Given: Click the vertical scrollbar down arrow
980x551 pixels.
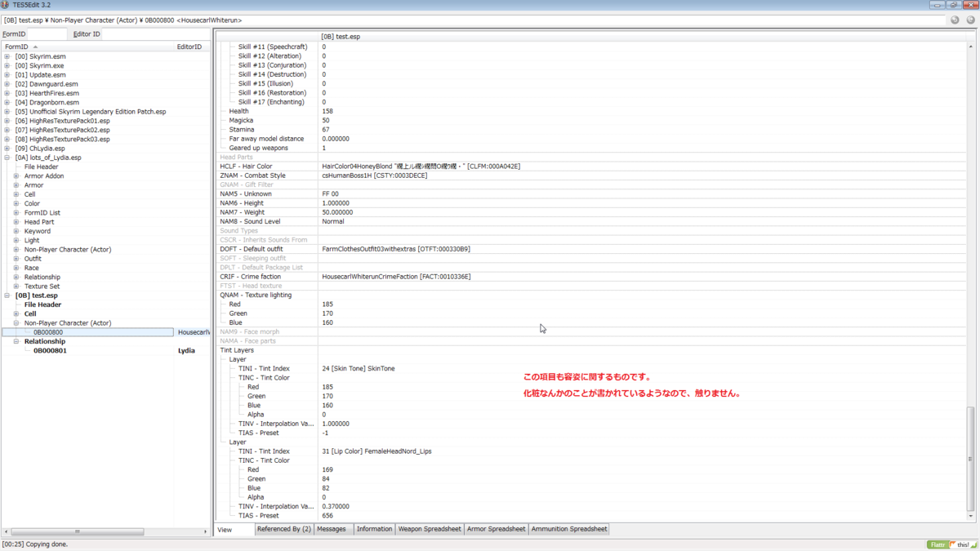Looking at the screenshot, I should (x=970, y=516).
